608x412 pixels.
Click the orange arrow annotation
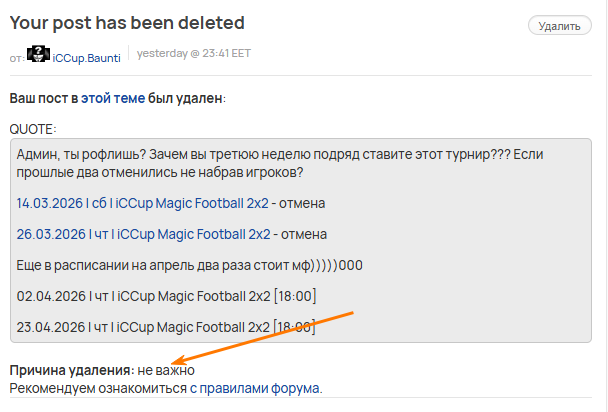(x=262, y=338)
